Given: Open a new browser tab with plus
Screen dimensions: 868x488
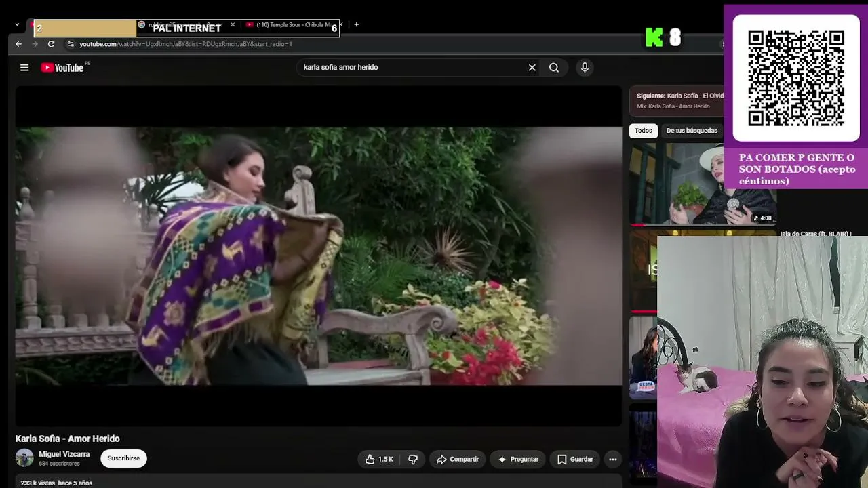Looking at the screenshot, I should coord(357,24).
